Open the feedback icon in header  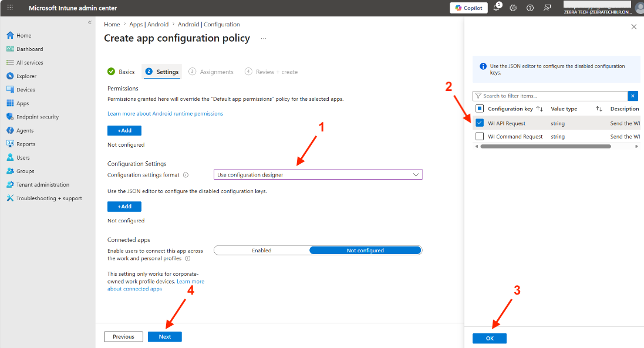[x=547, y=8]
